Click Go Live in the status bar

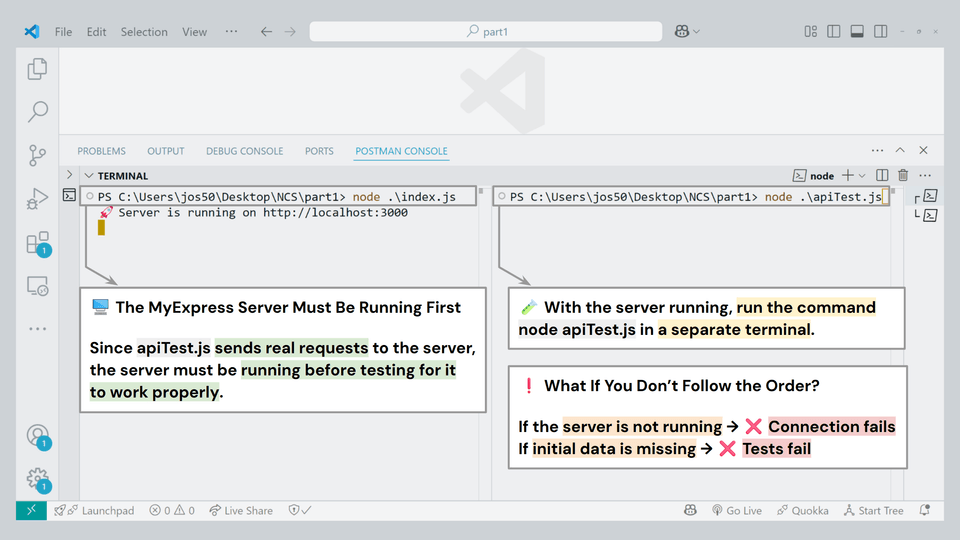pyautogui.click(x=737, y=511)
